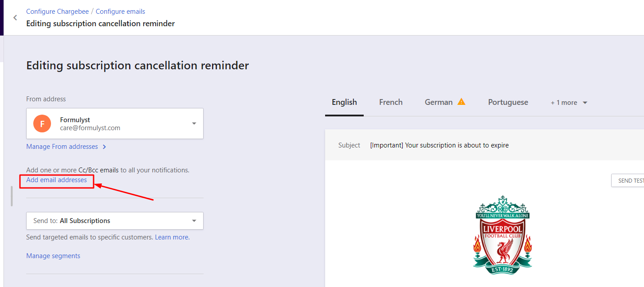Expand the Send to All Subscriptions dropdown
The height and width of the screenshot is (287, 644).
194,221
